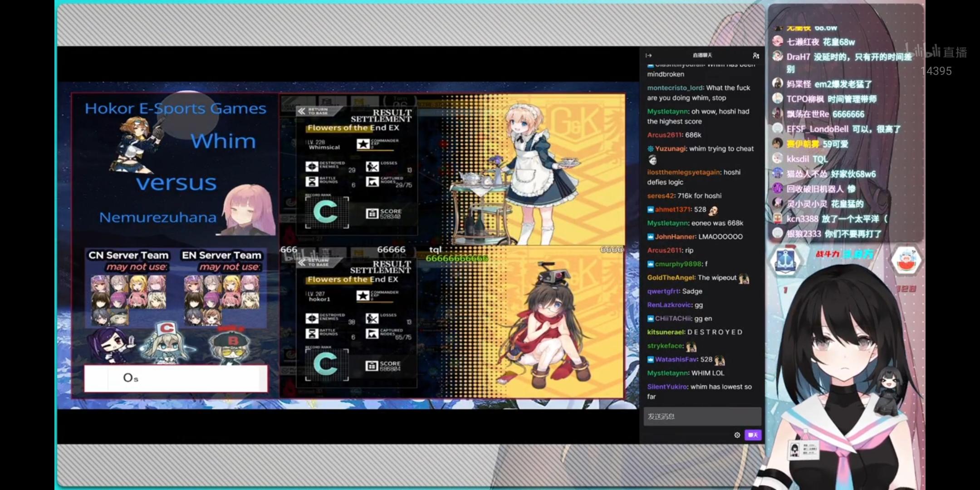Click Commander EXP star icon in hokor1's result
This screenshot has height=490, width=980.
tap(363, 296)
